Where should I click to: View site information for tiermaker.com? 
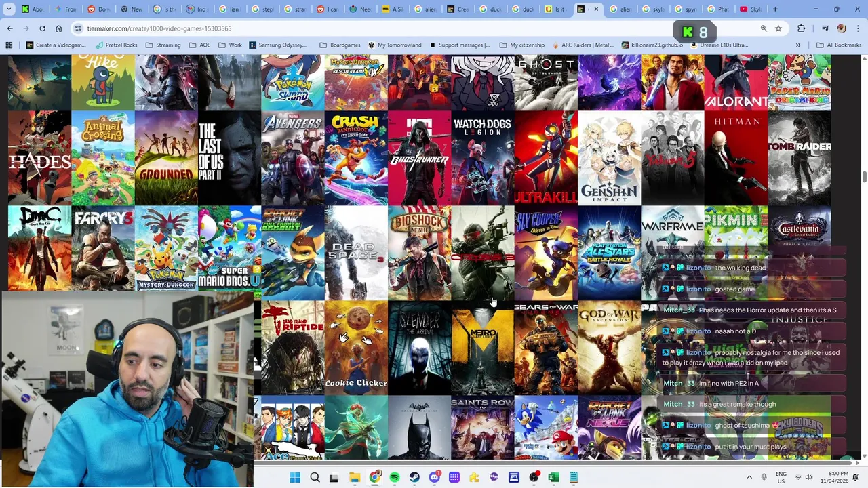coord(78,28)
